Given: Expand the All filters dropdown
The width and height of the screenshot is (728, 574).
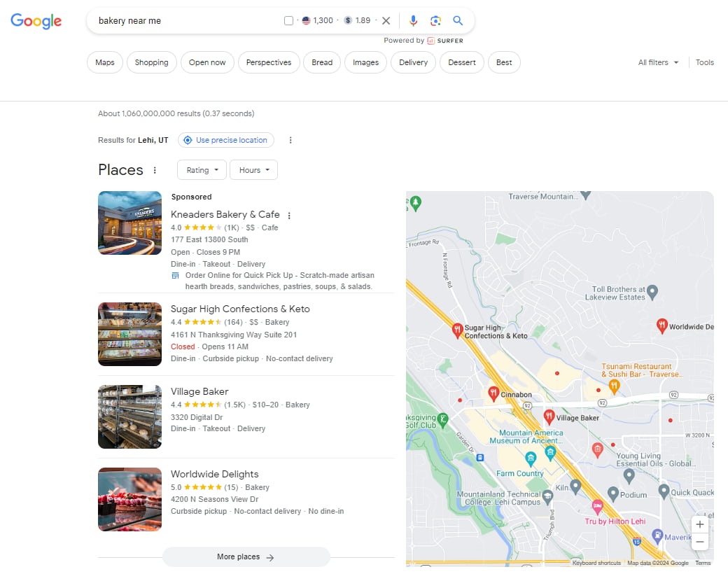Looking at the screenshot, I should (658, 62).
